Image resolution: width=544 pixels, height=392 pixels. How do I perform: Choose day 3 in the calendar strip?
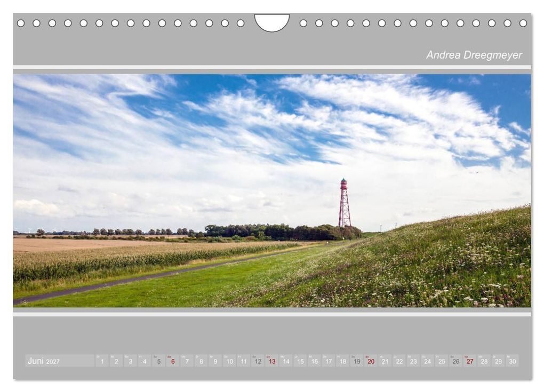pyautogui.click(x=131, y=361)
